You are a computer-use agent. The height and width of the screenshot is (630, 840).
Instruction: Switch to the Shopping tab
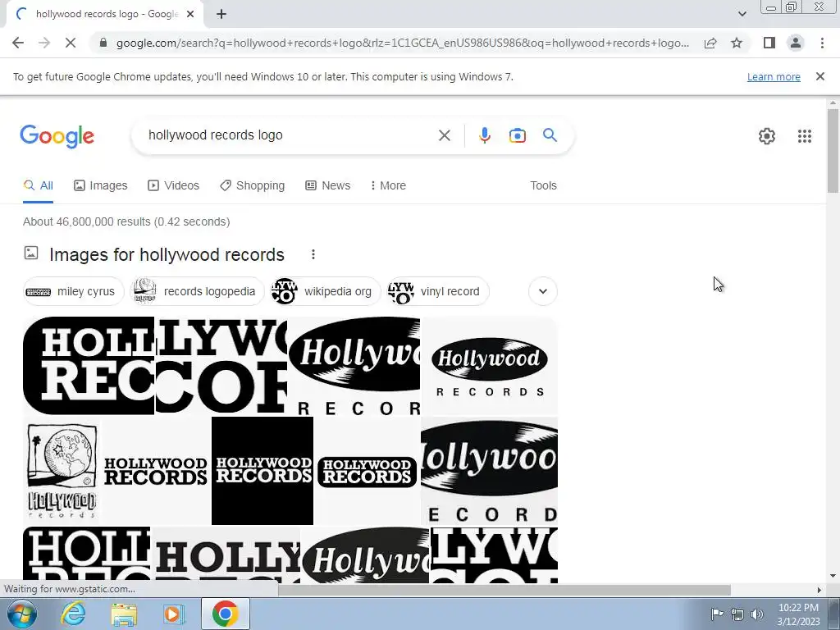(253, 186)
